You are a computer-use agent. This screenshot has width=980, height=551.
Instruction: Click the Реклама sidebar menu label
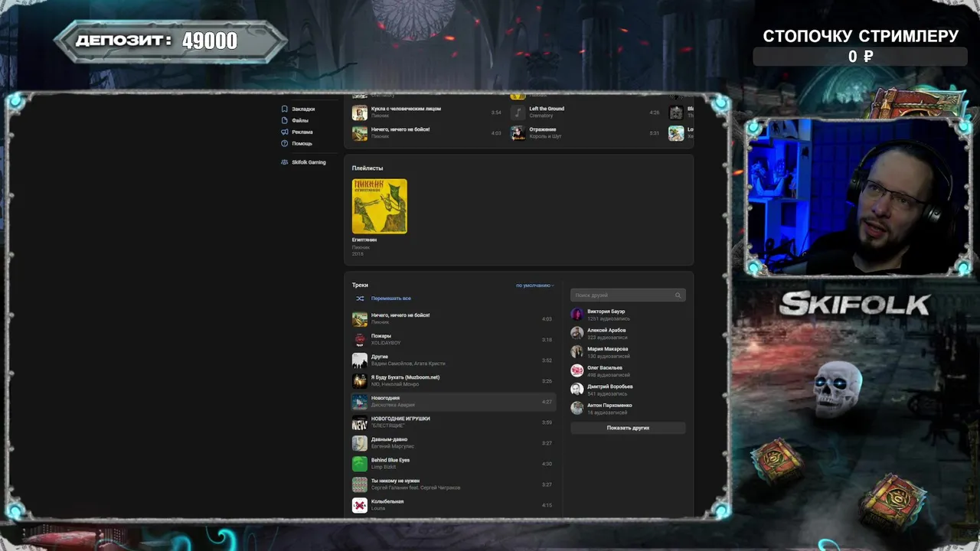pyautogui.click(x=302, y=132)
